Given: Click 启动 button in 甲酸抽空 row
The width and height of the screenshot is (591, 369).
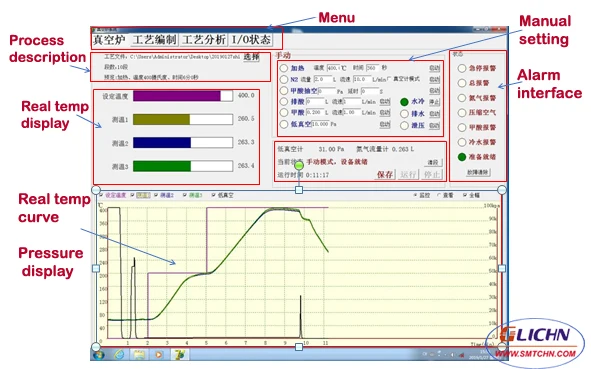Looking at the screenshot, I should 435,91.
